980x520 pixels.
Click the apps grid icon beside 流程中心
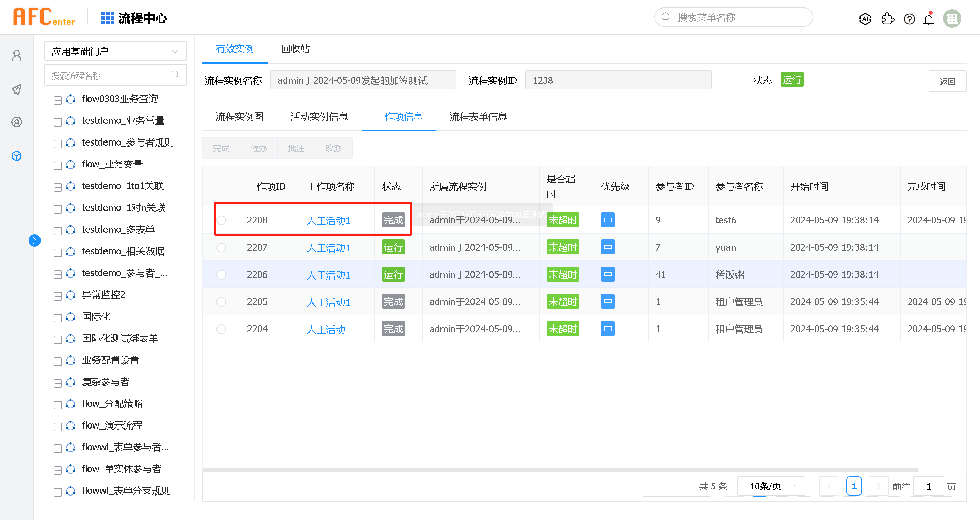click(107, 17)
